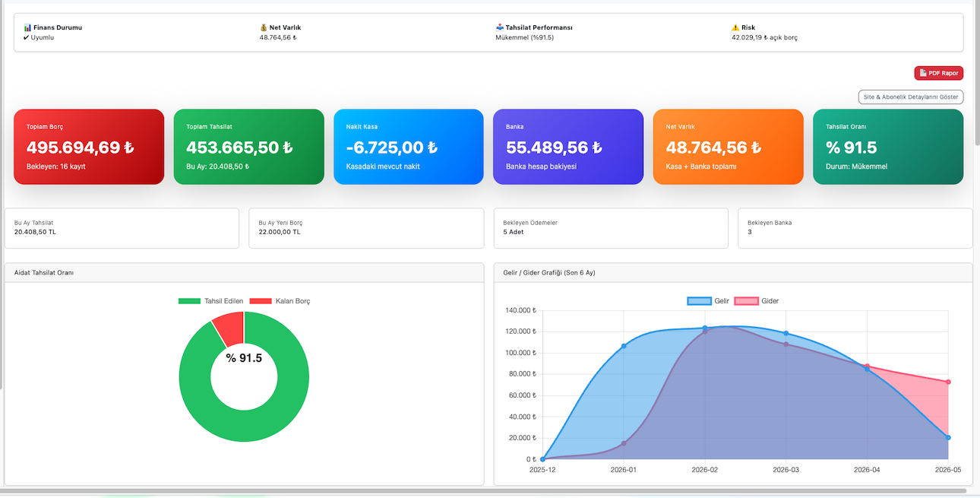Toggle Kalan Borç legend item
Screen dimensions: 980x498
click(280, 301)
